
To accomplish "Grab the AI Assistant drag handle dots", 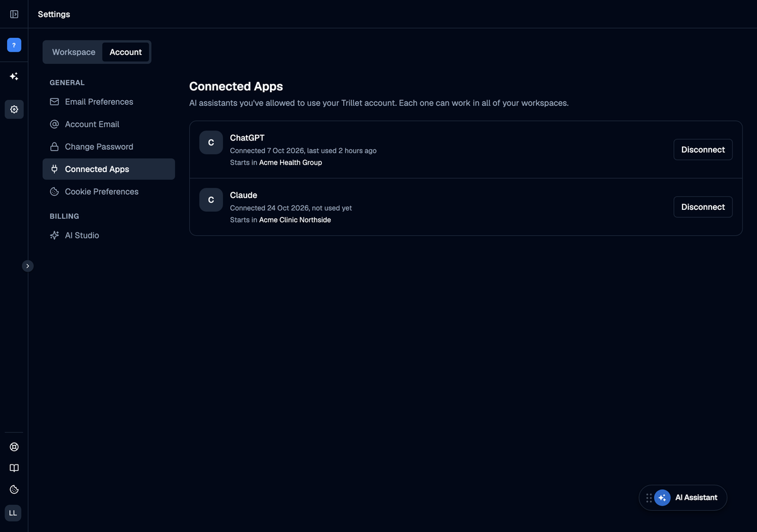I will [x=648, y=498].
